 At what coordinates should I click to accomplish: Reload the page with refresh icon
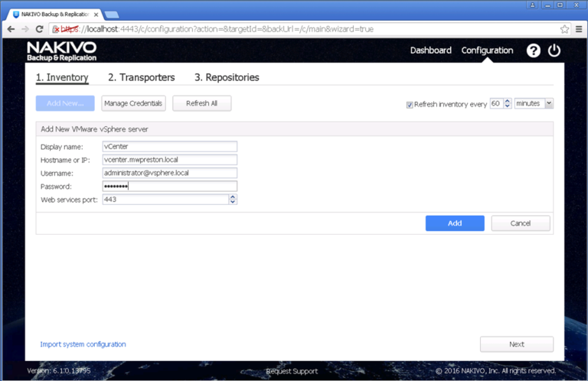coord(39,29)
